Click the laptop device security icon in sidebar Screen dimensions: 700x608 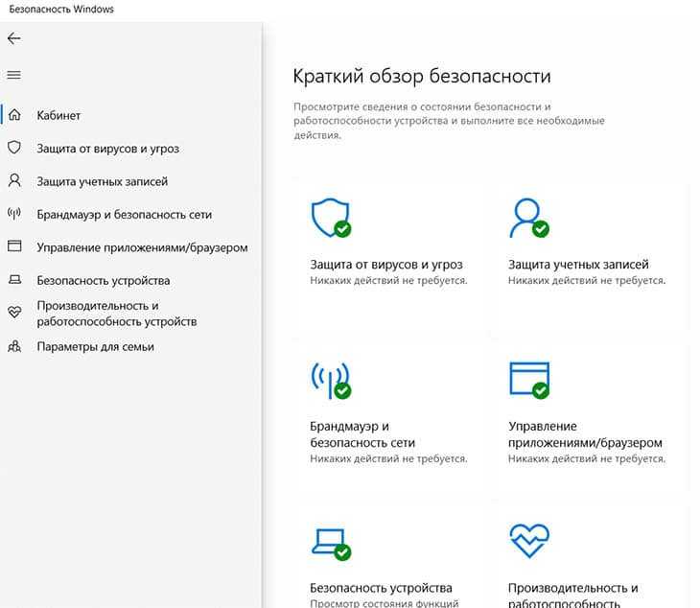pyautogui.click(x=14, y=279)
